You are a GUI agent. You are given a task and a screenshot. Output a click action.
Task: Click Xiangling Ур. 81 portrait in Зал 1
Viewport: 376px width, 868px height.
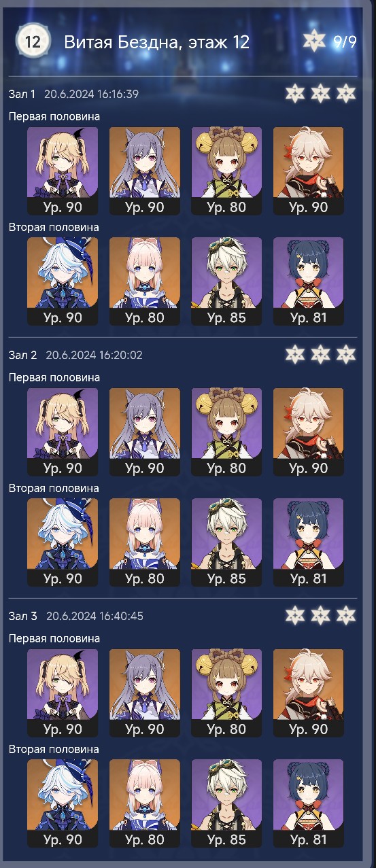tap(308, 281)
